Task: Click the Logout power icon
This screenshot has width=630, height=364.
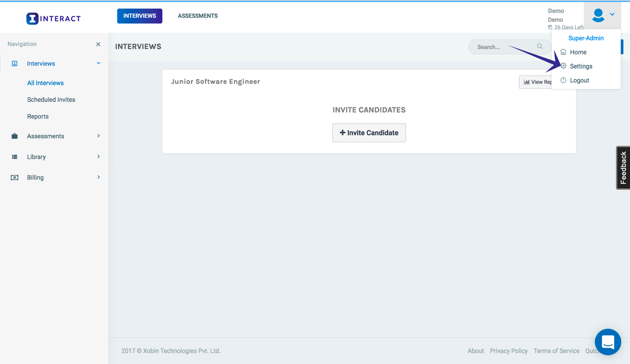Action: tap(563, 80)
